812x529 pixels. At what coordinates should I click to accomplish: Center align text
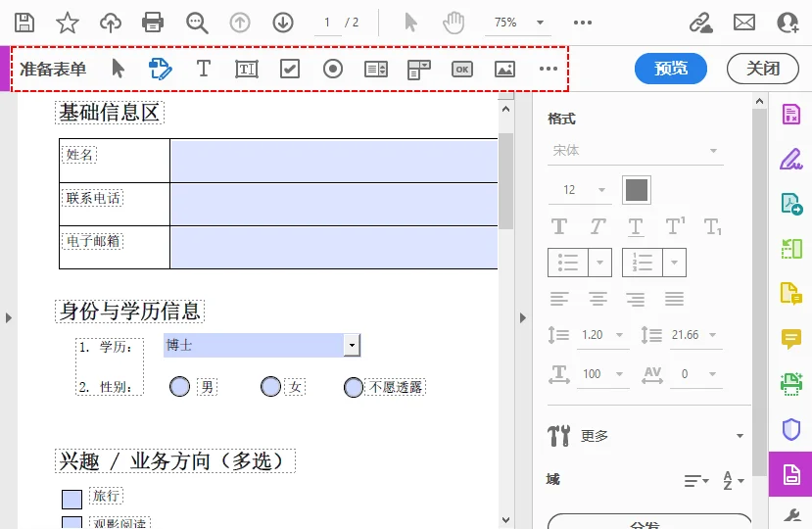coord(597,299)
